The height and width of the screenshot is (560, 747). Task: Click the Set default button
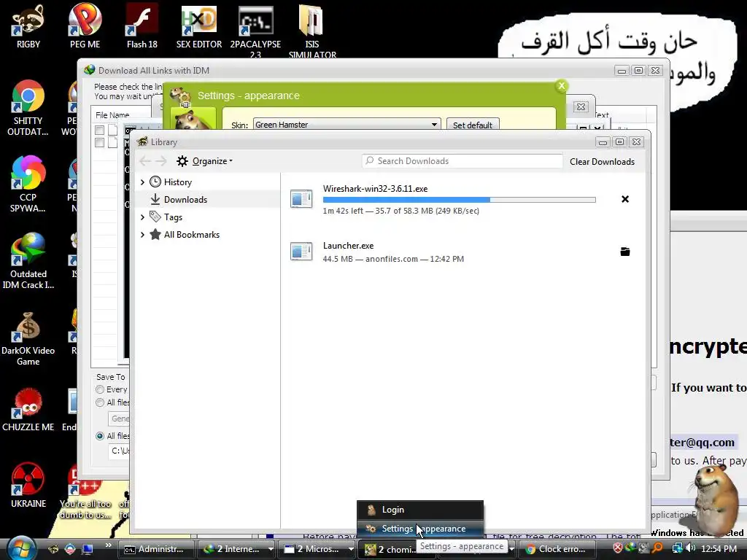coord(473,125)
